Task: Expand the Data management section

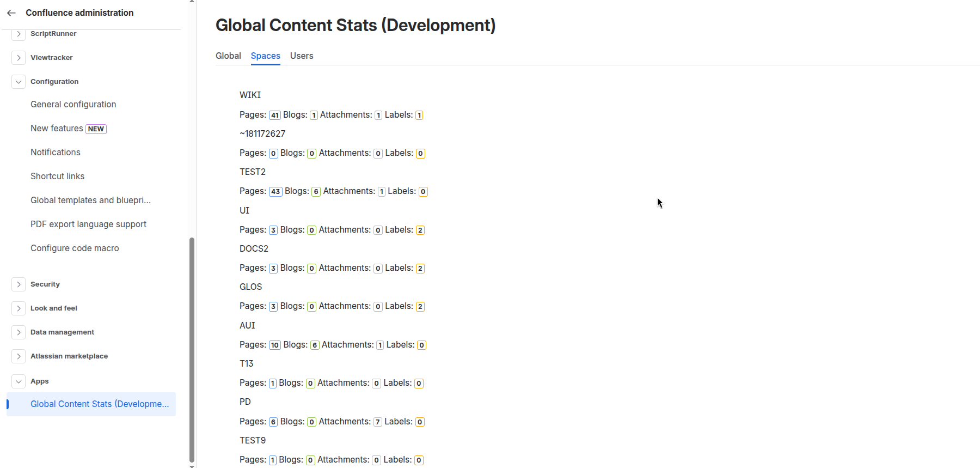Action: pos(19,332)
